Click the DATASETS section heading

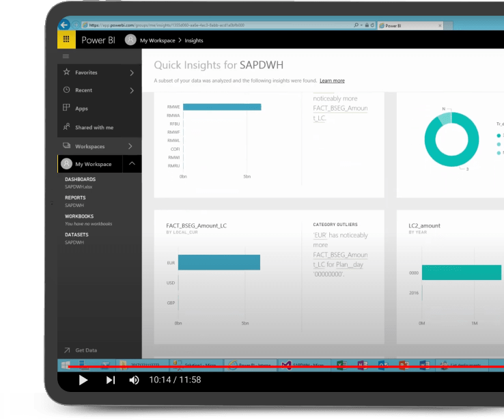tap(76, 234)
